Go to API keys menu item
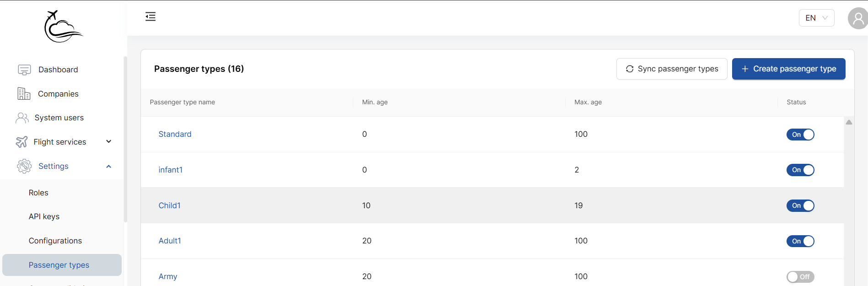 point(44,216)
